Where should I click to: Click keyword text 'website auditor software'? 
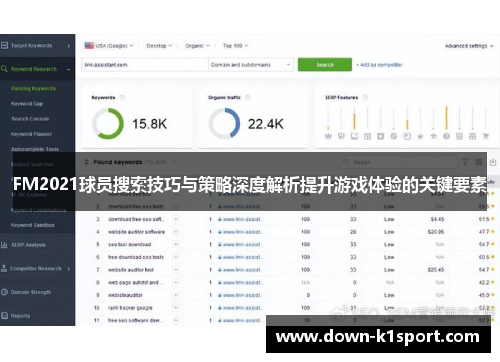(x=136, y=232)
